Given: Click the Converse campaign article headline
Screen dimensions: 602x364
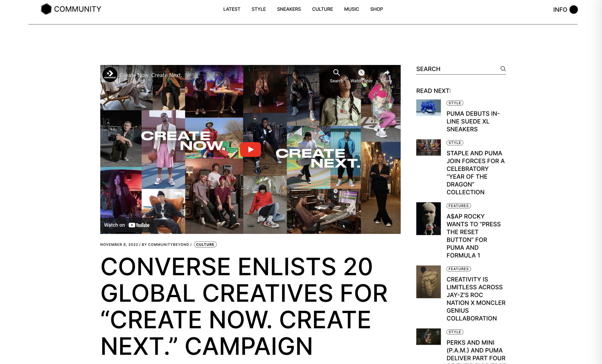Looking at the screenshot, I should (244, 306).
